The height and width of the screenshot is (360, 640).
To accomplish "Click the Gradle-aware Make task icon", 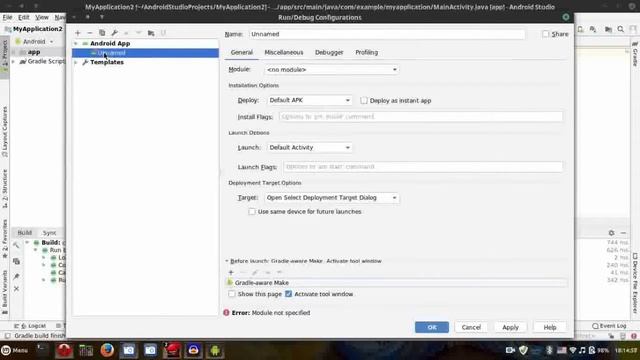I will [x=230, y=282].
